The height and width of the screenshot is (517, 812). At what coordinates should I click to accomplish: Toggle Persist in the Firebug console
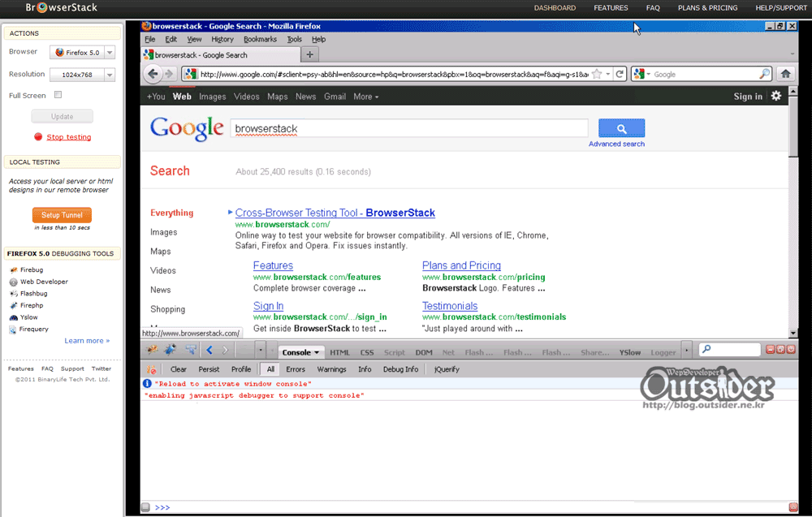[209, 369]
